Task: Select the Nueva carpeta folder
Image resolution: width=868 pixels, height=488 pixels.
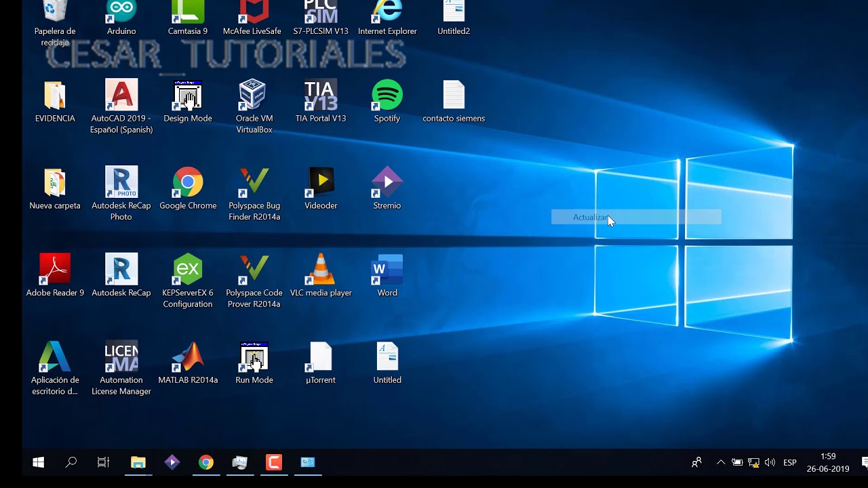Action: pos(55,189)
